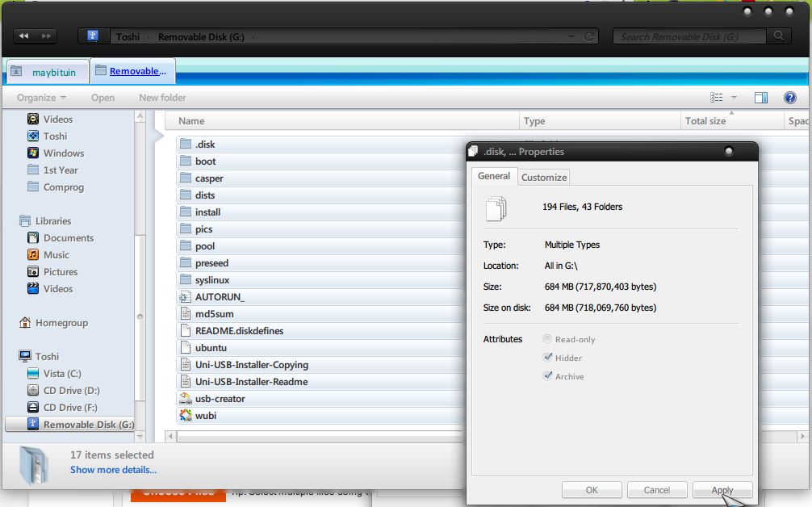Click New folder in the command bar

point(162,98)
